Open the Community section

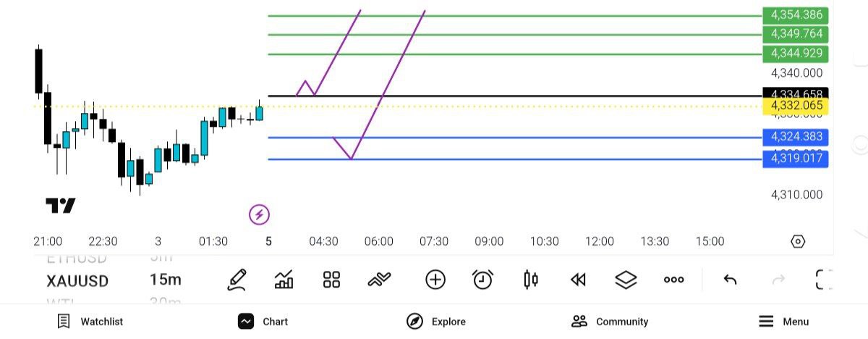point(610,322)
